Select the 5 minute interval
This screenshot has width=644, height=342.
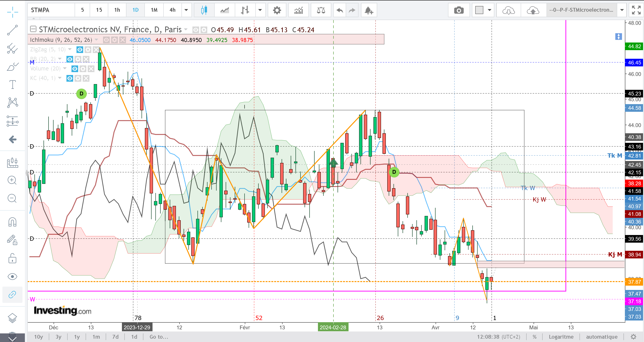[x=82, y=10]
